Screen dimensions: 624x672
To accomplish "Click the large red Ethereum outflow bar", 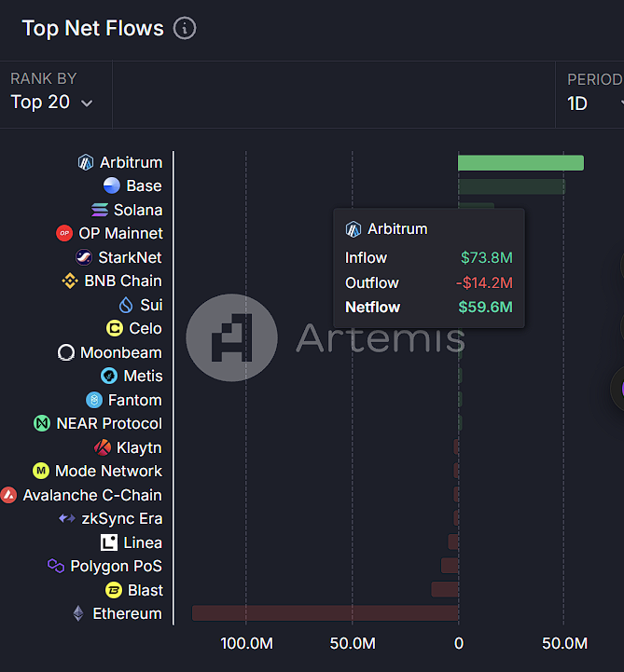I will pyautogui.click(x=325, y=613).
